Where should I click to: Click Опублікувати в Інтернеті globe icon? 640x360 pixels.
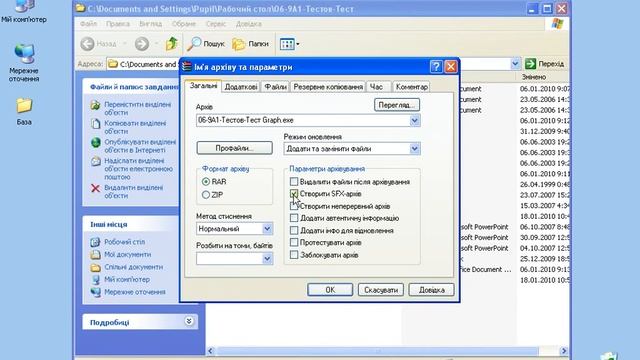[96, 142]
